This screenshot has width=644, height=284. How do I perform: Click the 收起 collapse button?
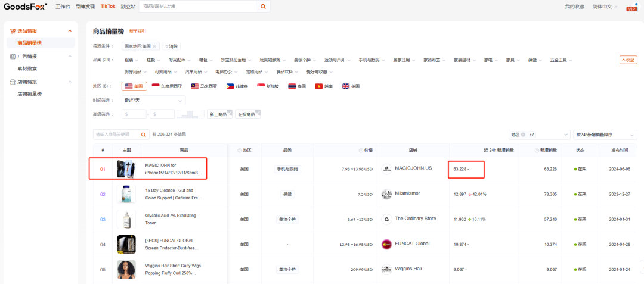pyautogui.click(x=628, y=60)
